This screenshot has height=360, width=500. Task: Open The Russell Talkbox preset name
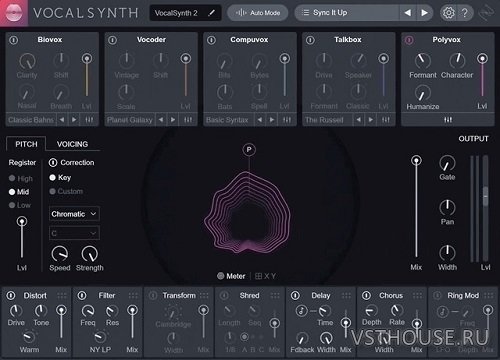[324, 120]
